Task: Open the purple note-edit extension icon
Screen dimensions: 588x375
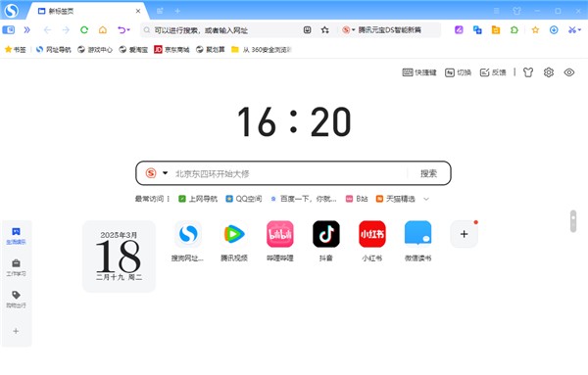Action: tap(459, 30)
